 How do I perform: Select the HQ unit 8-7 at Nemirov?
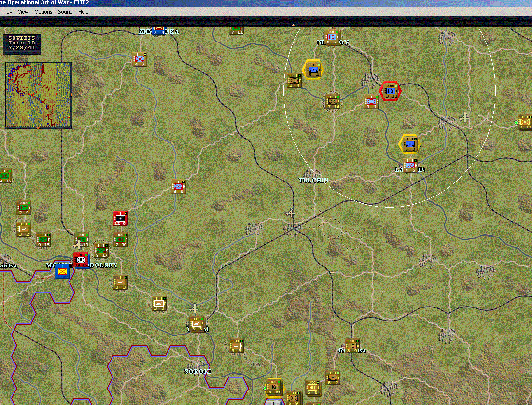click(332, 37)
